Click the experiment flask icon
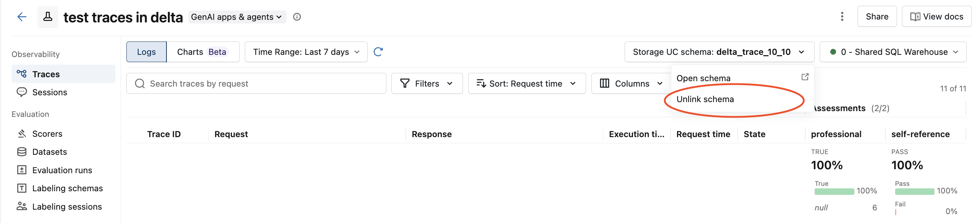Viewport: 980px width, 223px height. point(48,17)
